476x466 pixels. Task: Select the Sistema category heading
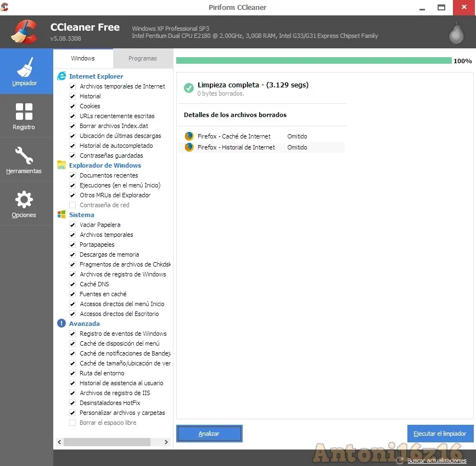pos(82,215)
